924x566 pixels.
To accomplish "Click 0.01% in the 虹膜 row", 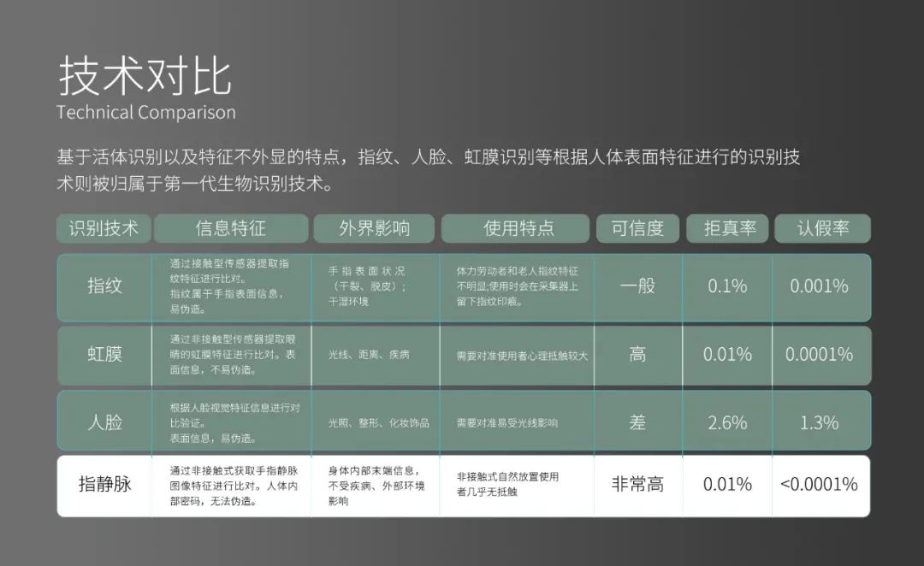I will (x=727, y=355).
